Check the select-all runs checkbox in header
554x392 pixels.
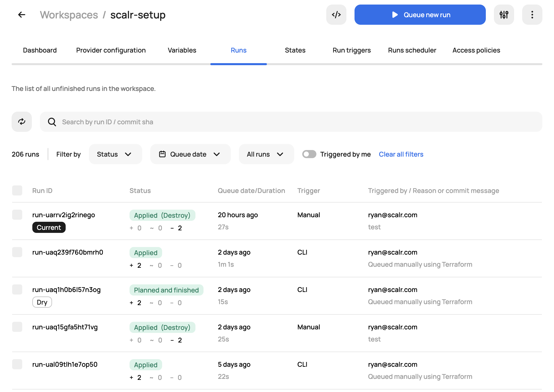17,190
